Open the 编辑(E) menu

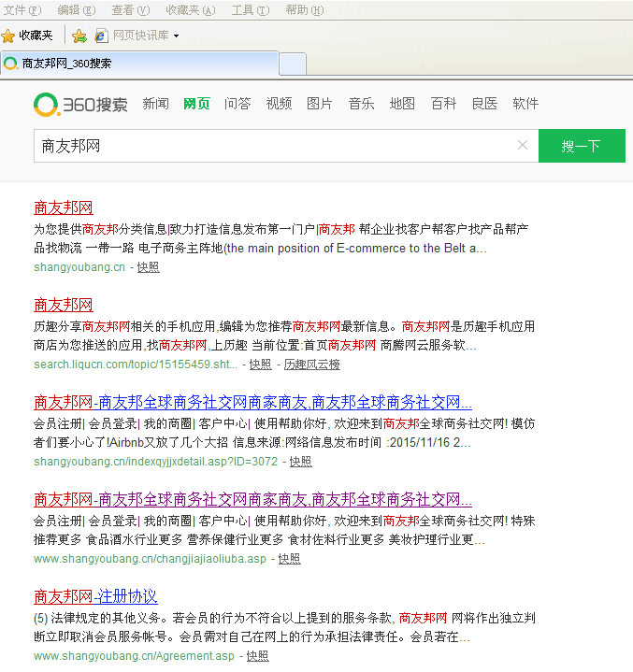[x=77, y=10]
